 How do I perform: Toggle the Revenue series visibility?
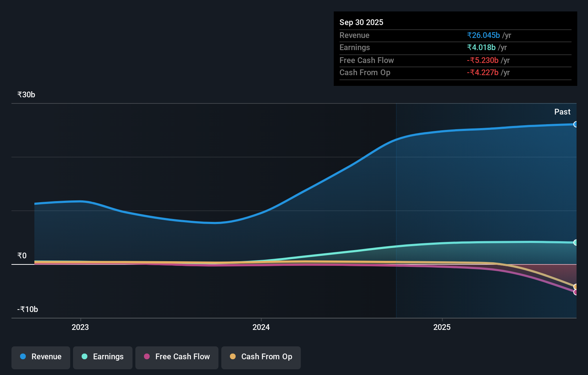[40, 357]
